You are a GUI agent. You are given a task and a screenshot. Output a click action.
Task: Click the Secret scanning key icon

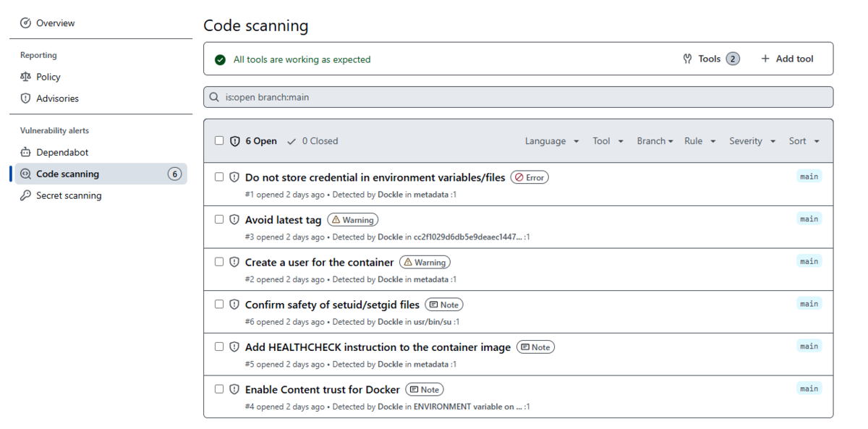26,195
